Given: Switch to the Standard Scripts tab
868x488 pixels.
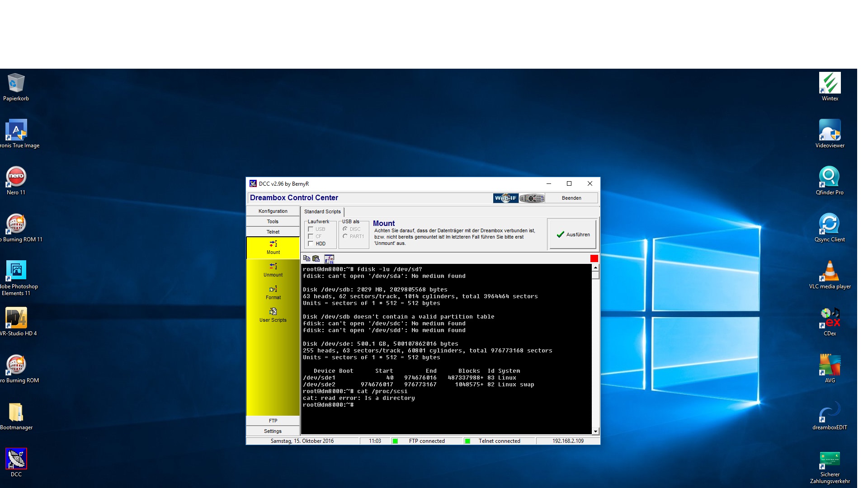Looking at the screenshot, I should pos(322,211).
